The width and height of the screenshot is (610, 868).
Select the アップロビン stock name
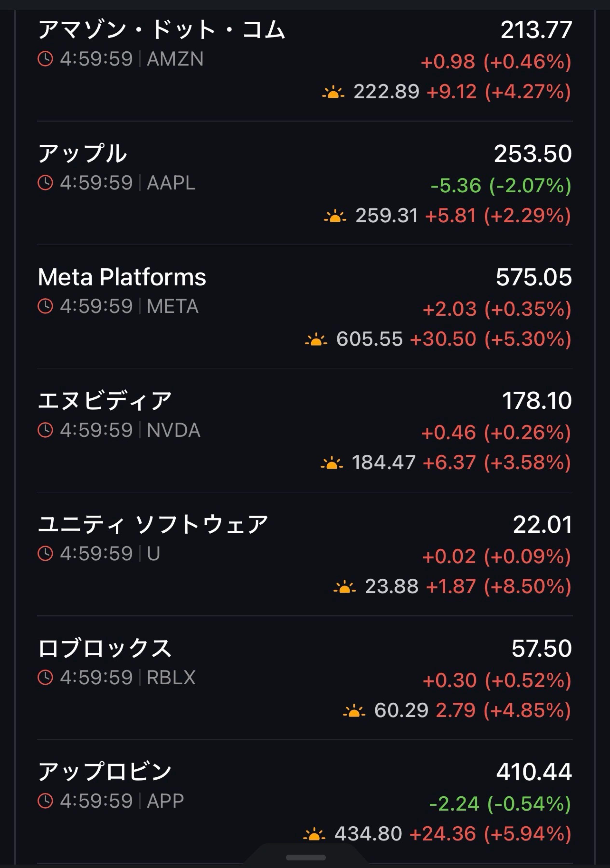point(105,772)
